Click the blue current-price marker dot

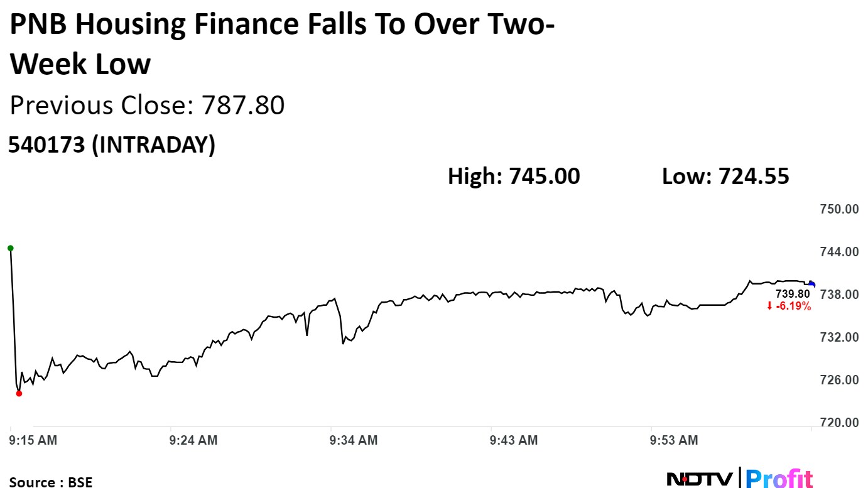(x=812, y=285)
